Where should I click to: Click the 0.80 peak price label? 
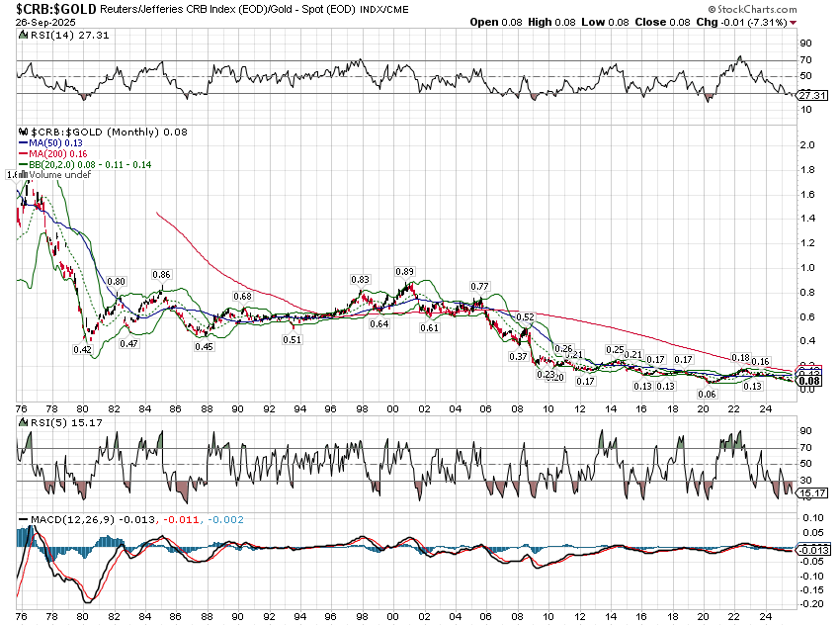(x=116, y=282)
